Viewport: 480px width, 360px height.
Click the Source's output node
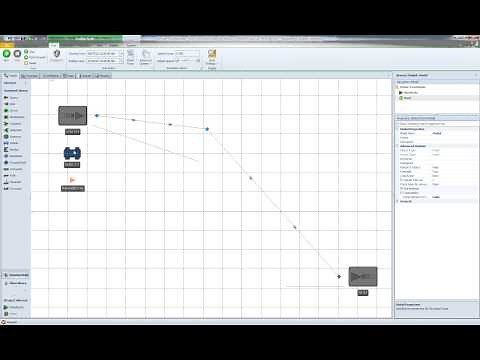pos(97,116)
